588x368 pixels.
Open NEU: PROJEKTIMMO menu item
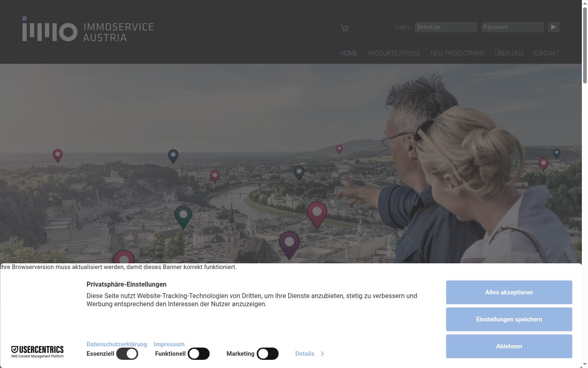coord(457,53)
